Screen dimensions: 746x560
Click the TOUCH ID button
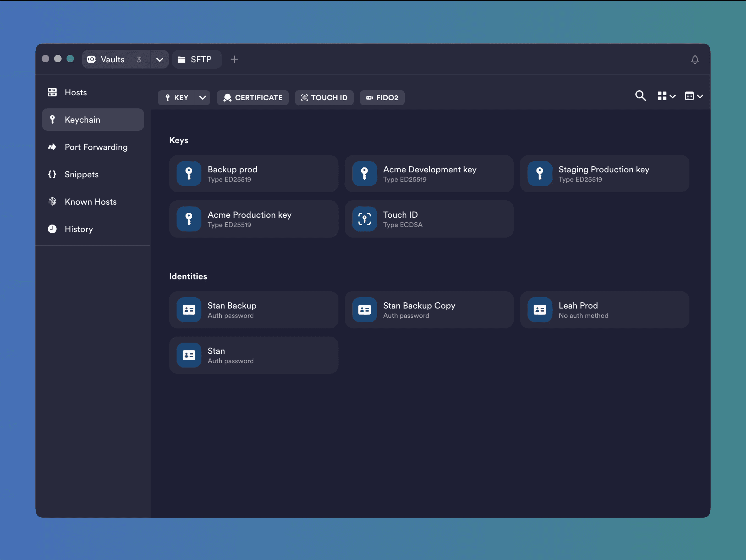click(324, 98)
